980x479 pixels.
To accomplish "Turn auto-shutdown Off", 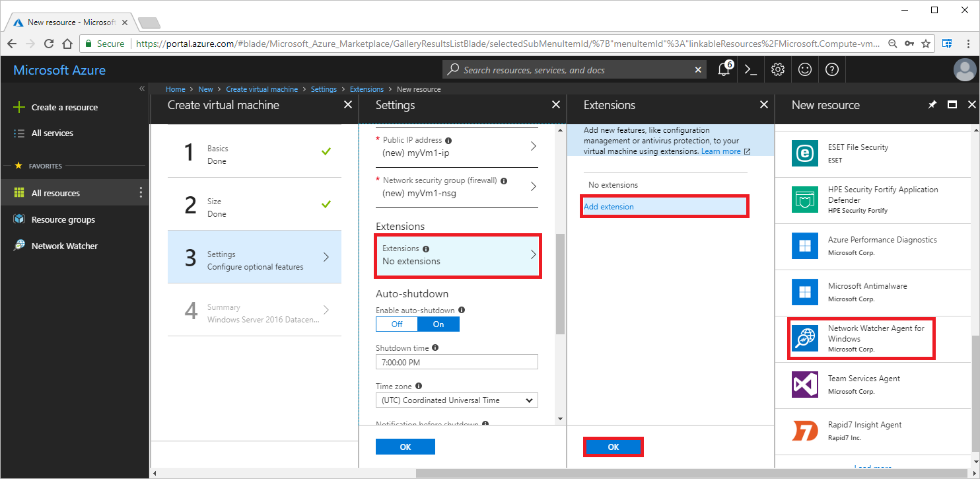I will [x=397, y=324].
